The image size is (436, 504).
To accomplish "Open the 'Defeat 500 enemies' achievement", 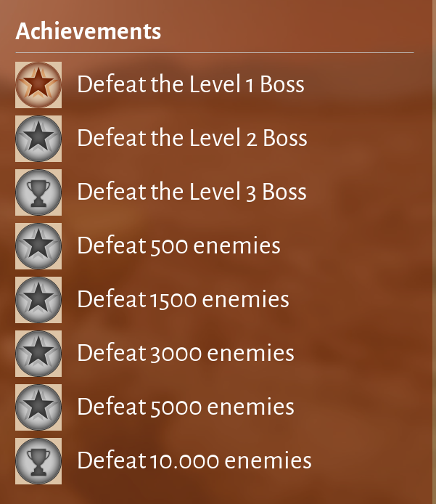I will pyautogui.click(x=179, y=245).
